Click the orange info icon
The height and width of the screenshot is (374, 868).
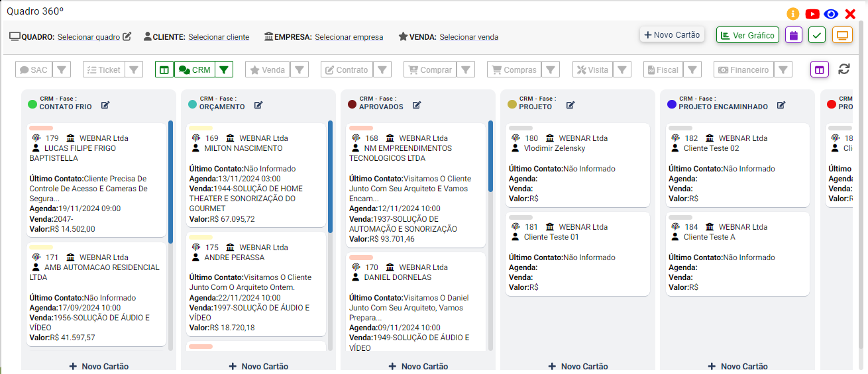point(793,14)
